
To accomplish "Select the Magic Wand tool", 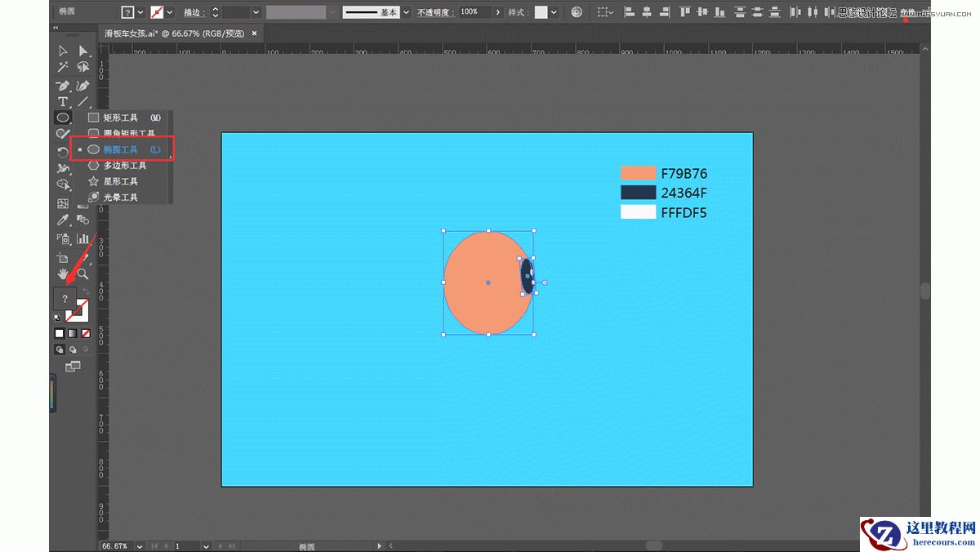I will (63, 68).
